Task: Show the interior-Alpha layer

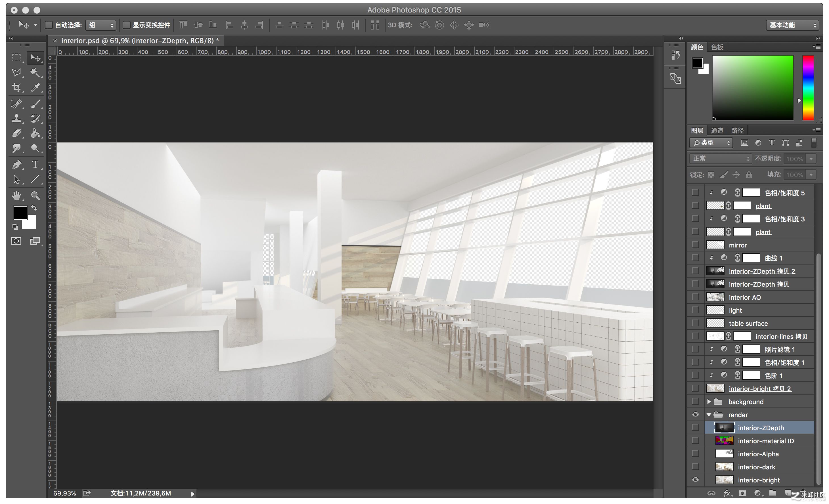Action: point(695,454)
